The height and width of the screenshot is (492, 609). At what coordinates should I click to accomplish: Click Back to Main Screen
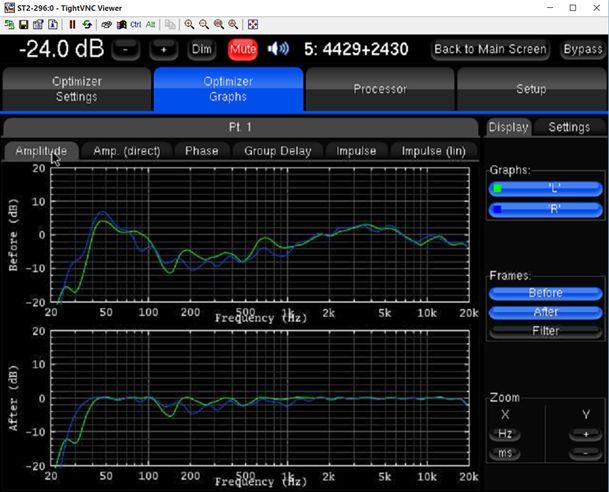coord(490,49)
